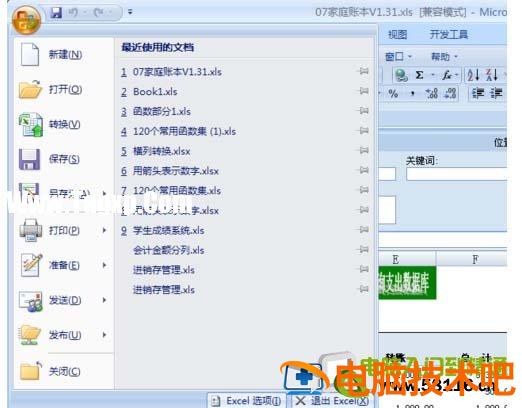Image resolution: width=522 pixels, height=408 pixels.
Task: Click the Convert spreadsheet icon
Action: (x=31, y=125)
